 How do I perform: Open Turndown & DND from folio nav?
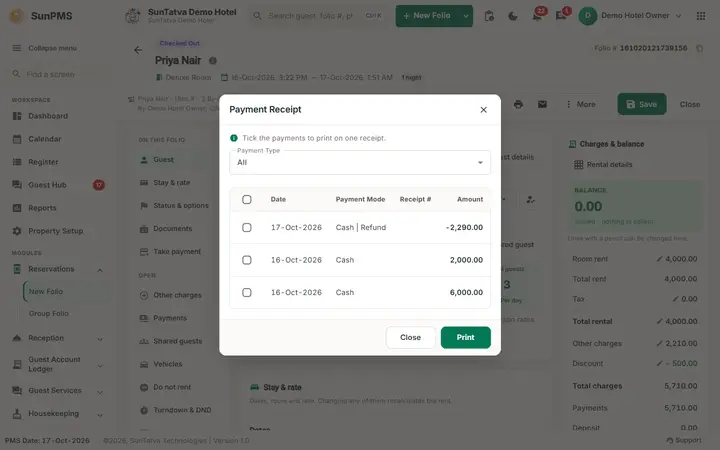point(182,410)
